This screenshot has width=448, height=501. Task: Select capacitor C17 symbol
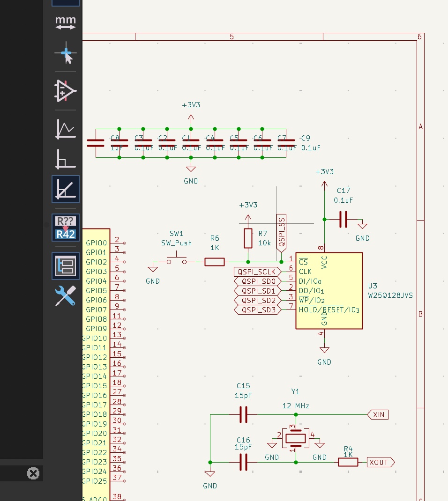point(343,219)
